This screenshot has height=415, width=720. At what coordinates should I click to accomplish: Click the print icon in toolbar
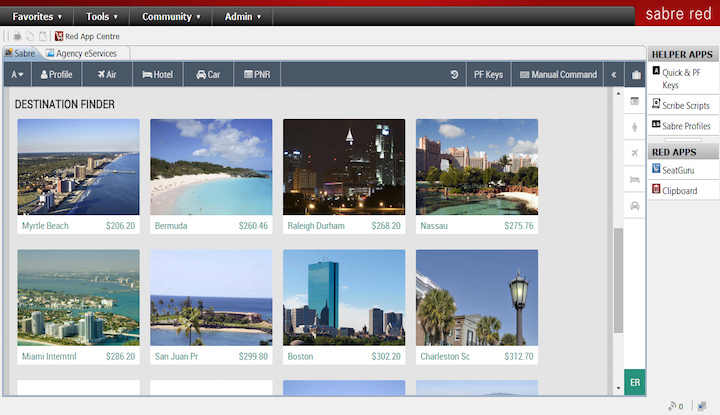(x=17, y=36)
